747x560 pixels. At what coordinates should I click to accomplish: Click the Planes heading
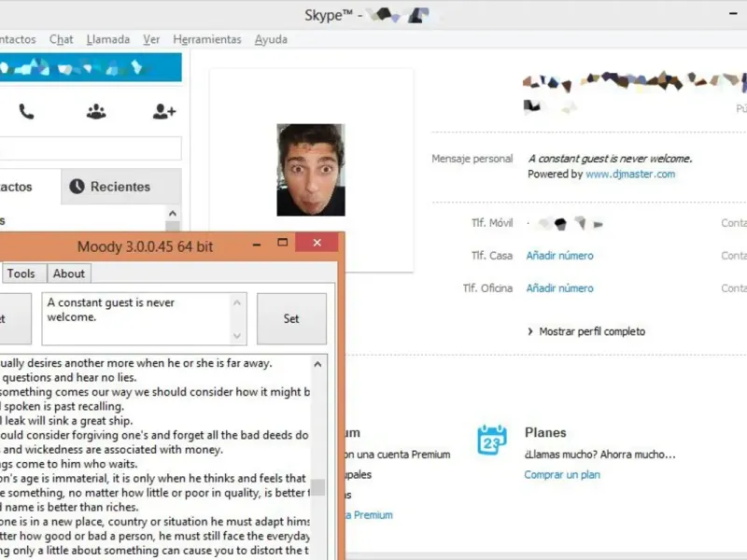[545, 432]
